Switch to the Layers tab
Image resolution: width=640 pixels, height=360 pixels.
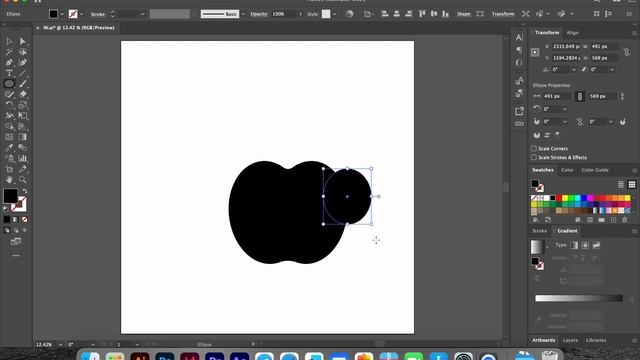pyautogui.click(x=570, y=340)
